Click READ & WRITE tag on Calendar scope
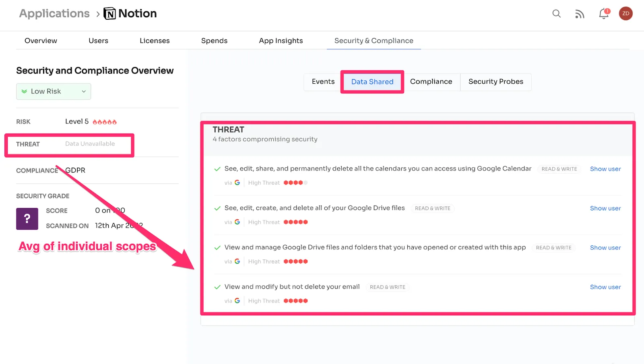This screenshot has height=364, width=644. (559, 169)
